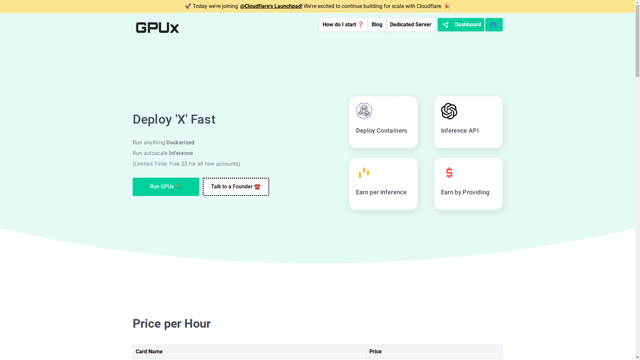The width and height of the screenshot is (640, 360).
Task: Click the Limited Time Free $3 text
Action: click(186, 164)
